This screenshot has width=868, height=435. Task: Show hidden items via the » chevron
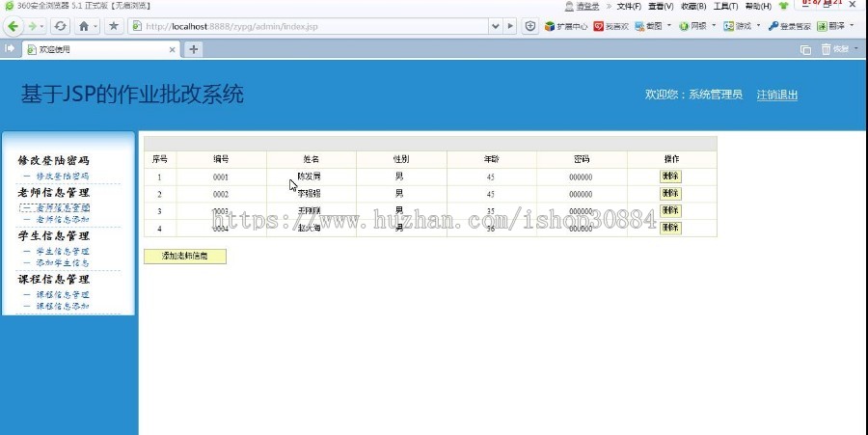[609, 6]
